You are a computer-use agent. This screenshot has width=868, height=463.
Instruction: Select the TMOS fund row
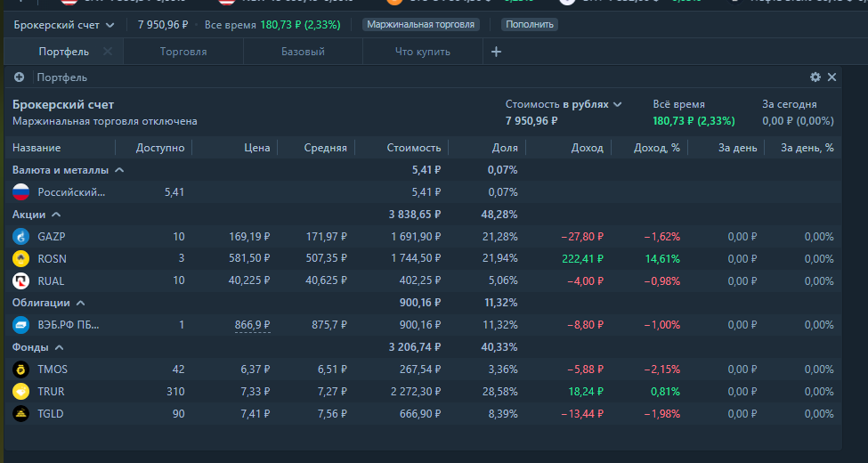tap(423, 370)
